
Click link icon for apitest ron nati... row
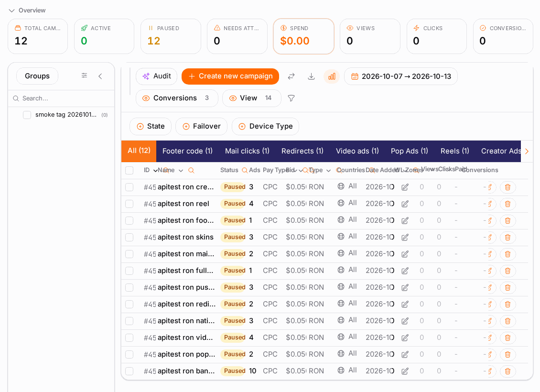[x=490, y=321]
